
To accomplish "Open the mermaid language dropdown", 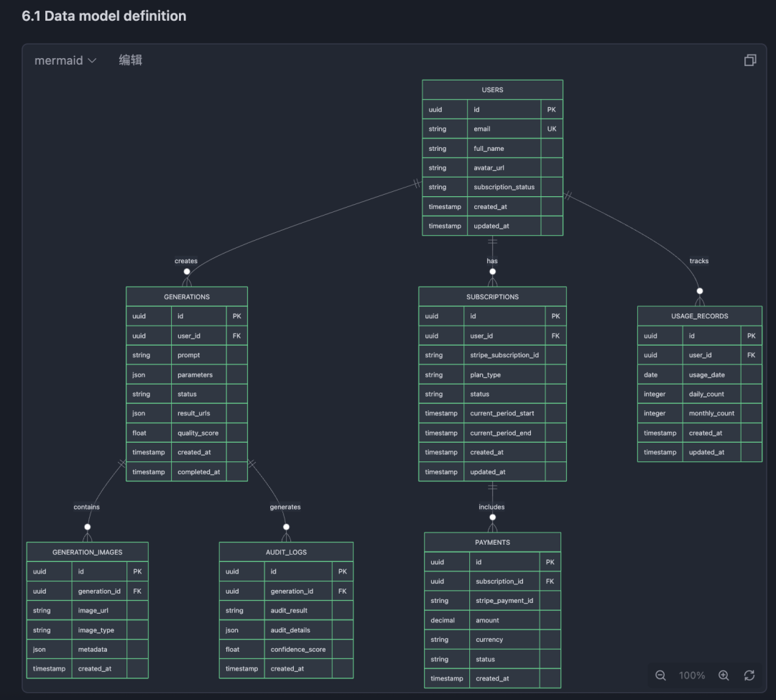I will [x=65, y=60].
